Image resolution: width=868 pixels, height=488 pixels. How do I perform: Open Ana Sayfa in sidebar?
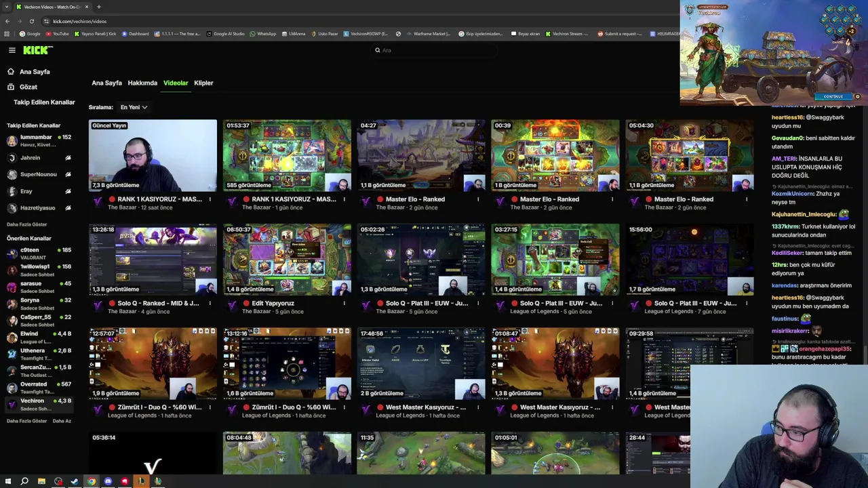(x=35, y=72)
